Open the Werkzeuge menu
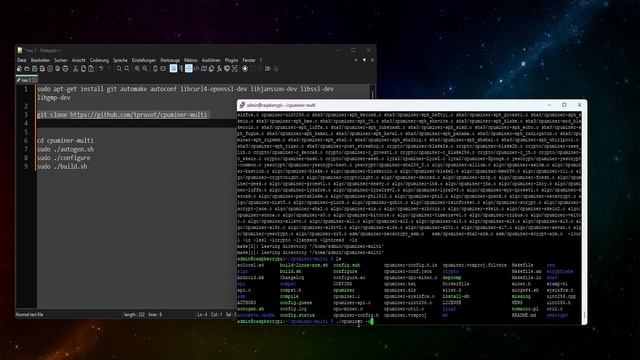The width and height of the screenshot is (640, 360). click(170, 60)
